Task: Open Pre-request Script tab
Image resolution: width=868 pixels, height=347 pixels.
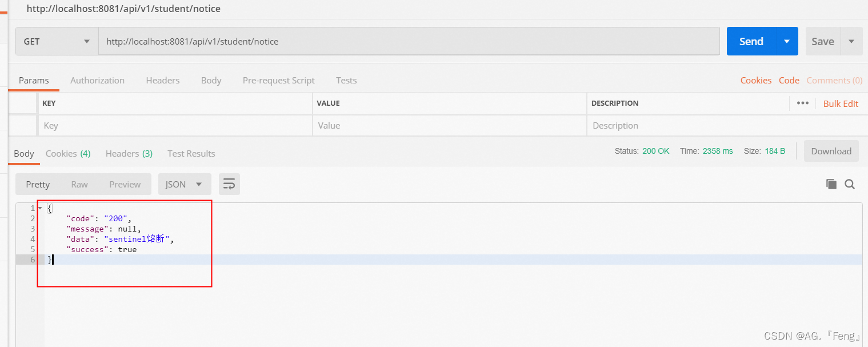Action: click(x=279, y=81)
